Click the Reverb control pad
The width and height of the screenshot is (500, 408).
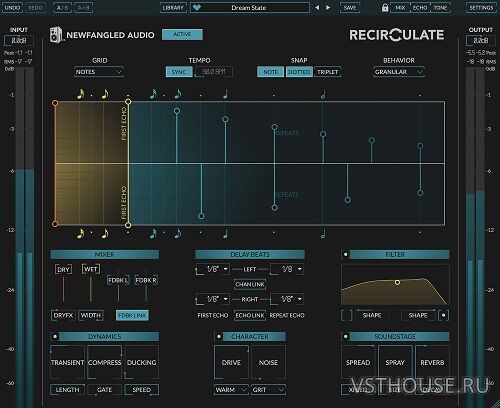coord(432,362)
